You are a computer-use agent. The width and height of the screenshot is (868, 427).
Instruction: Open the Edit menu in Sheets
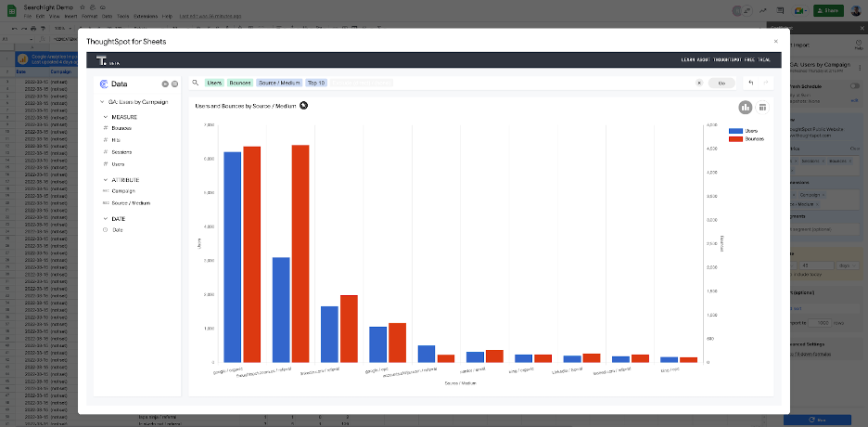pyautogui.click(x=41, y=17)
